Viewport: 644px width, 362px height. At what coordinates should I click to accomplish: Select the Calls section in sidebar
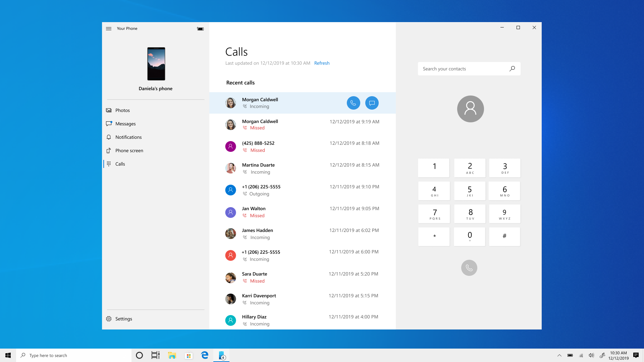[x=120, y=164]
